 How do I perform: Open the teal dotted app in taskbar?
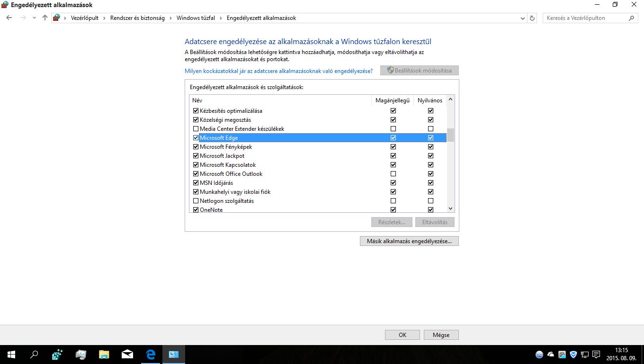pos(57,355)
